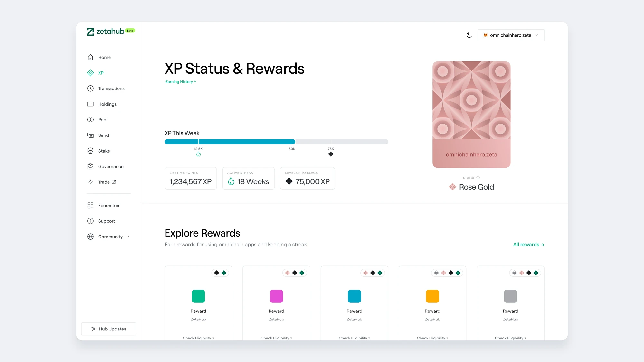
Task: Click the Holdings icon in sidebar
Action: coord(90,104)
